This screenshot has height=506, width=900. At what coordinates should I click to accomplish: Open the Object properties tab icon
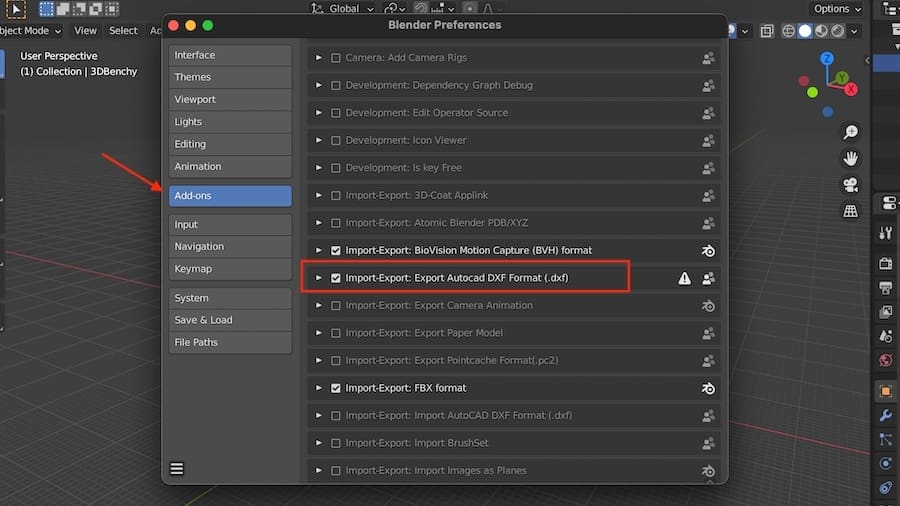point(886,391)
